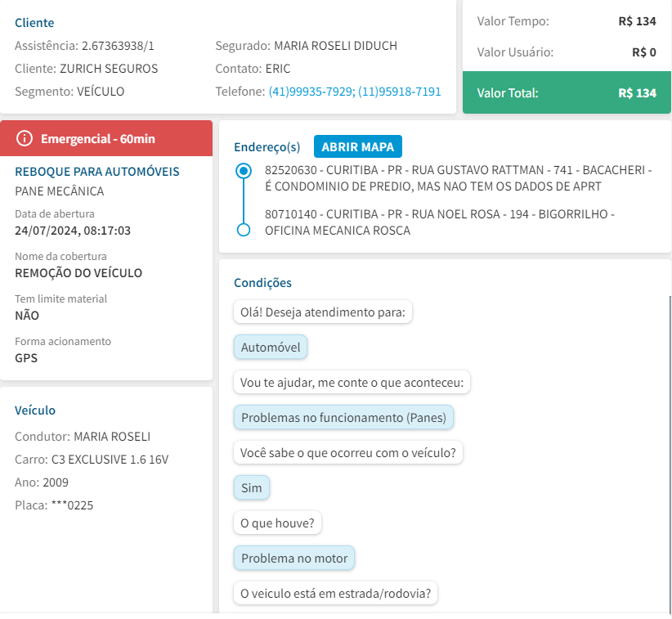Click the Condições panel scrollbar
The width and height of the screenshot is (672, 619).
[x=670, y=455]
